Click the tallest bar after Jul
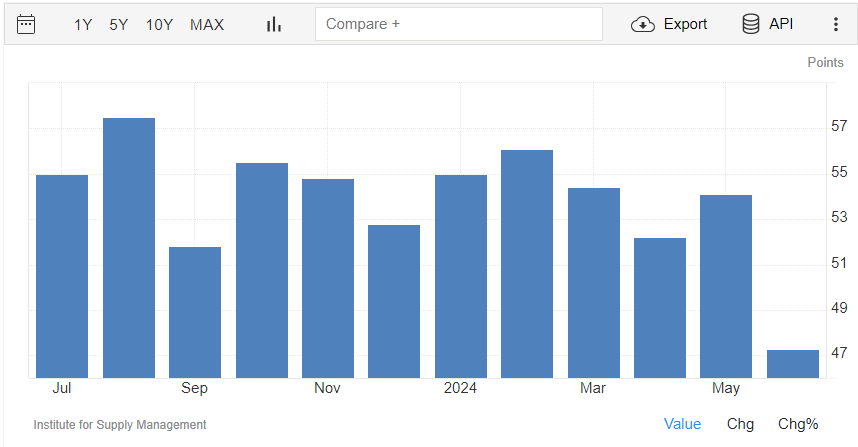This screenshot has height=447, width=858. (x=129, y=248)
